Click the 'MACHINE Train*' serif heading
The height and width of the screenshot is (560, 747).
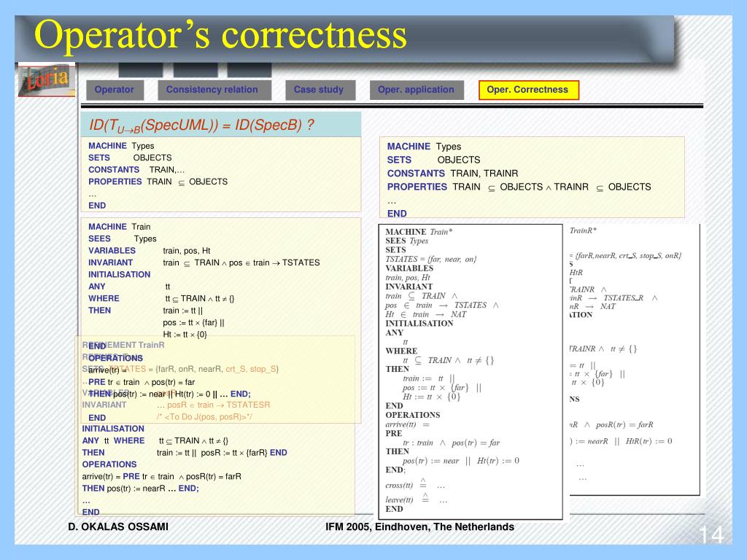(x=419, y=232)
